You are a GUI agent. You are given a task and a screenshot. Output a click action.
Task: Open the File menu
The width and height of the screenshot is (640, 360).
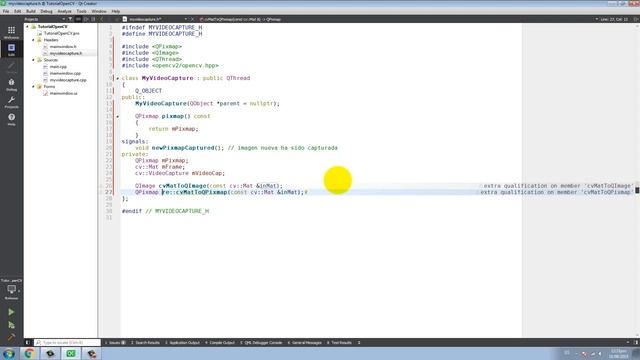[x=6, y=11]
